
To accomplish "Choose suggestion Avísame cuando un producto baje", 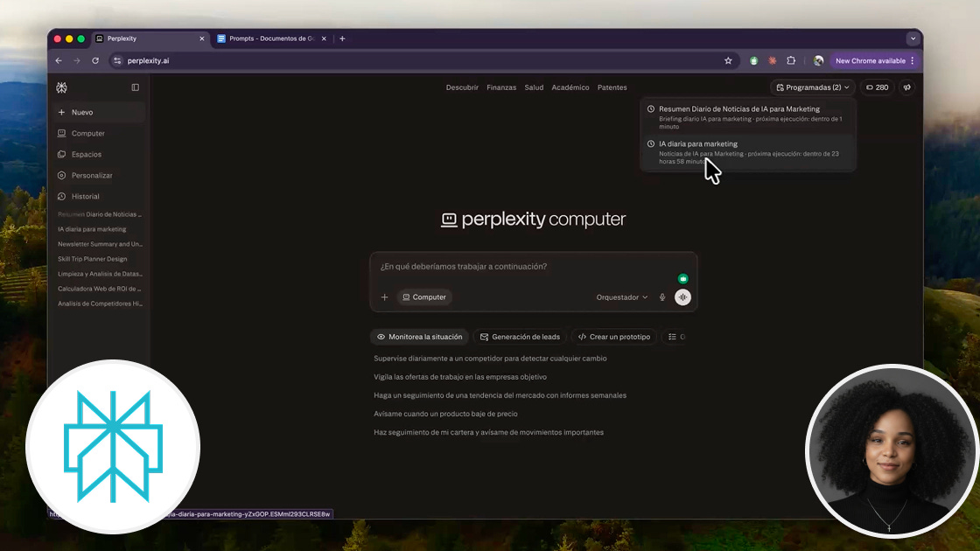I will (445, 414).
